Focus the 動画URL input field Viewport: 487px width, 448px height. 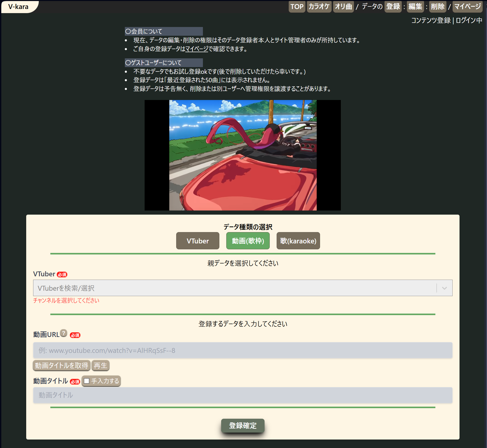click(243, 350)
